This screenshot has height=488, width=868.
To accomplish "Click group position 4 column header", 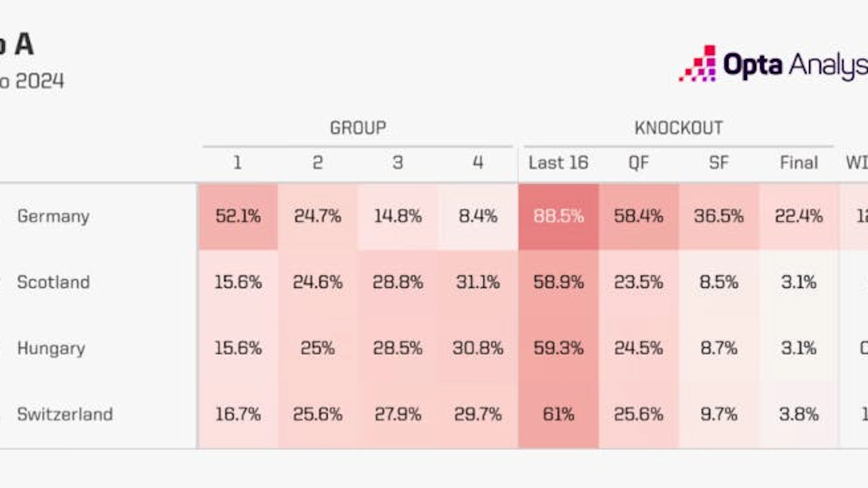I will click(478, 163).
